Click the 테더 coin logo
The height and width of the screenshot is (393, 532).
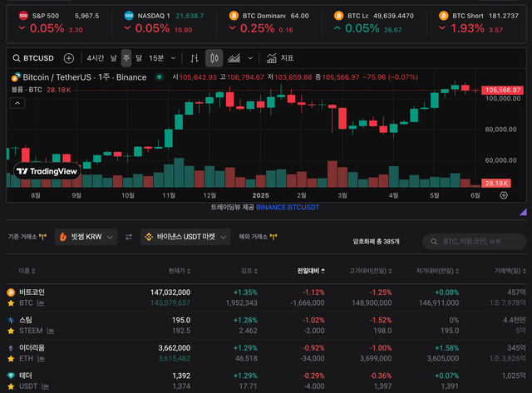click(x=11, y=376)
